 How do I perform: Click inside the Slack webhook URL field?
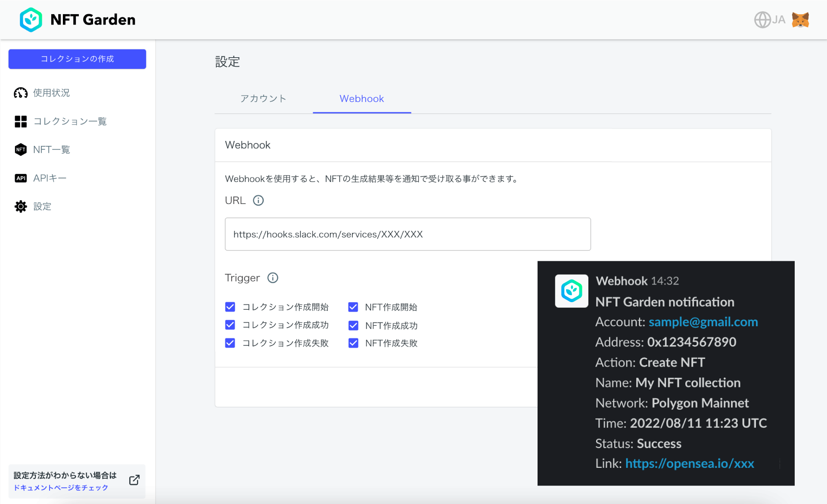coord(407,234)
